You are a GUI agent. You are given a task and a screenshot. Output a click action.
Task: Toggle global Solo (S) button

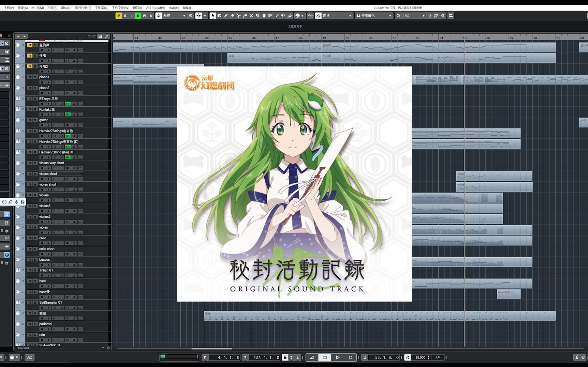pyautogui.click(x=125, y=16)
